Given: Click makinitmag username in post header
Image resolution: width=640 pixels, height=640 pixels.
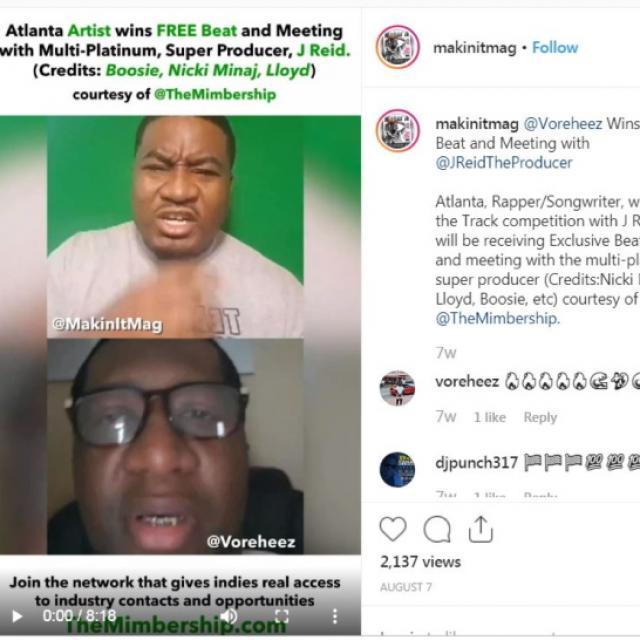Looking at the screenshot, I should tap(475, 48).
